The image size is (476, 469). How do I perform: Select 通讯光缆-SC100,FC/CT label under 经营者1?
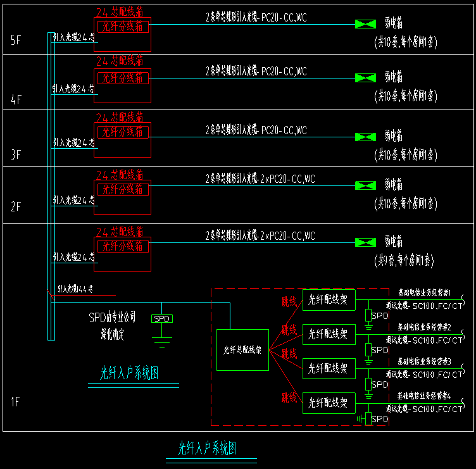pyautogui.click(x=424, y=306)
